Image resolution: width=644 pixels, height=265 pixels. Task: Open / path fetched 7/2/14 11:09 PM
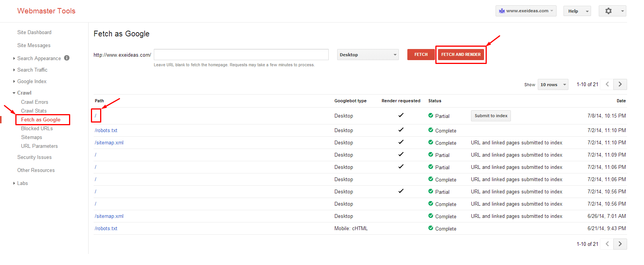click(x=96, y=155)
